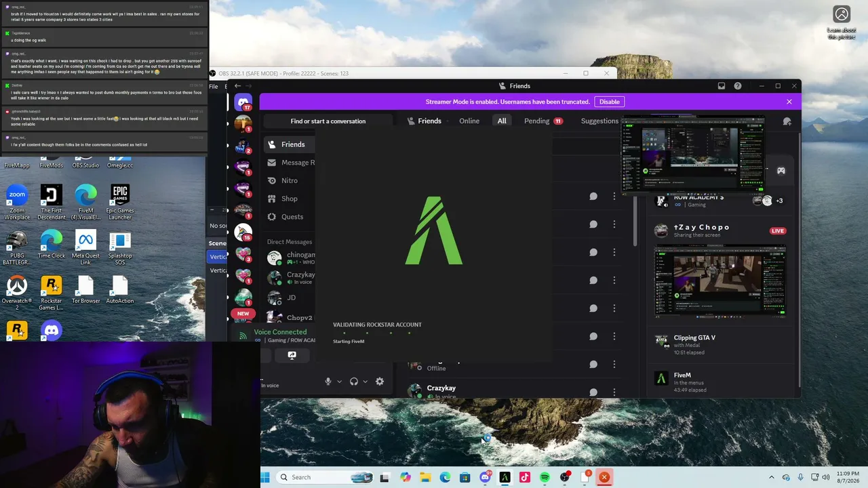The image size is (868, 488).
Task: Open TikTok from the taskbar
Action: (x=524, y=477)
